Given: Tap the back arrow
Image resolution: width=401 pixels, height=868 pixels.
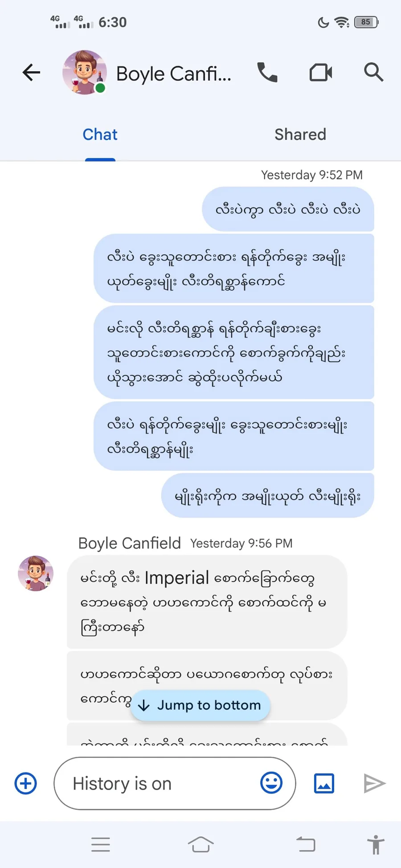Looking at the screenshot, I should click(31, 73).
